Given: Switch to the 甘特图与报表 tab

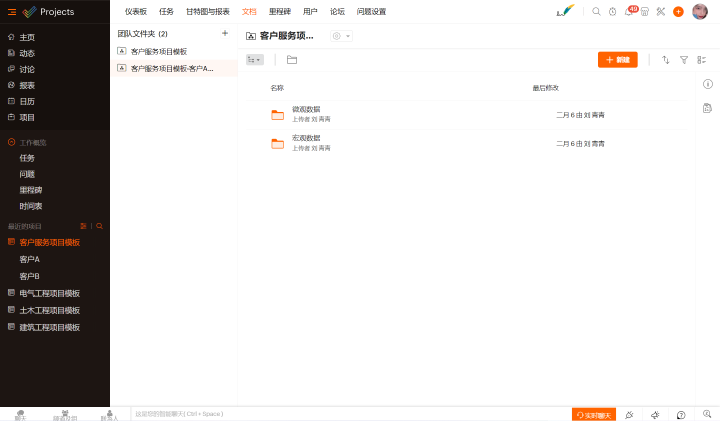Looking at the screenshot, I should click(208, 12).
